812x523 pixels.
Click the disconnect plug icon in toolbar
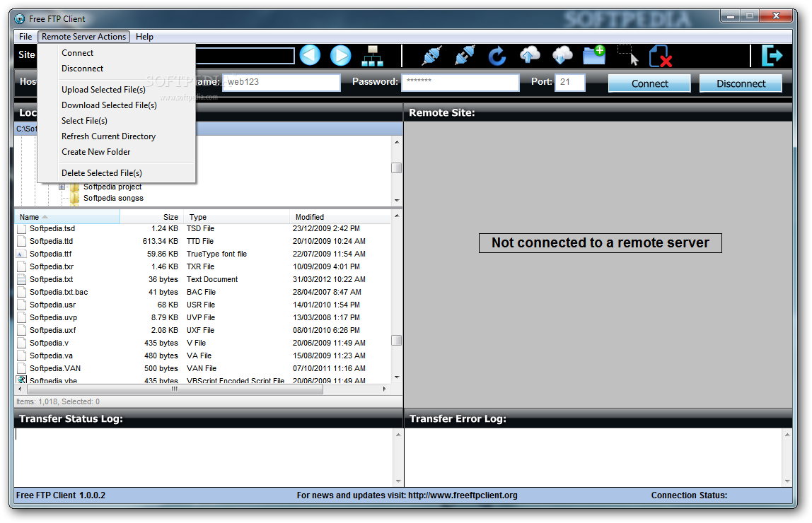pos(465,55)
